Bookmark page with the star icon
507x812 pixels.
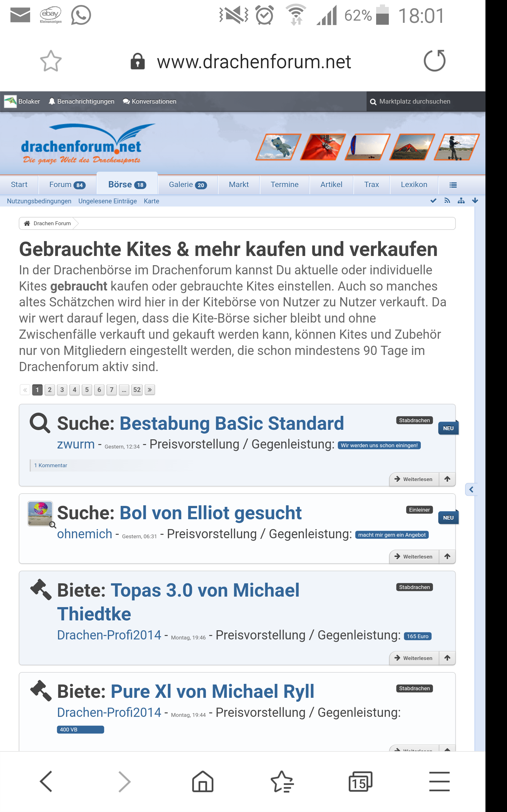coord(51,62)
